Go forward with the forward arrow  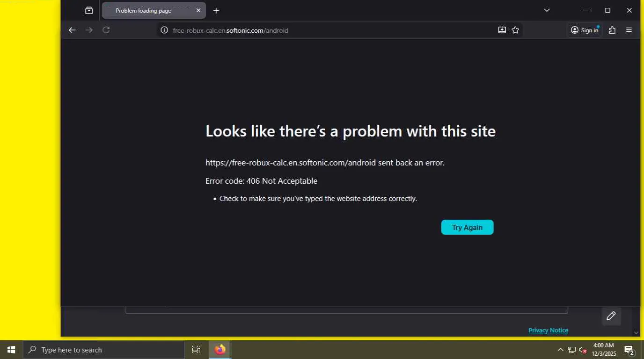[x=89, y=30]
